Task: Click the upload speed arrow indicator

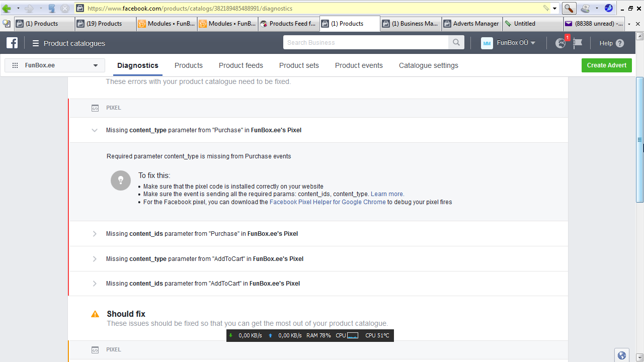Action: pyautogui.click(x=271, y=335)
